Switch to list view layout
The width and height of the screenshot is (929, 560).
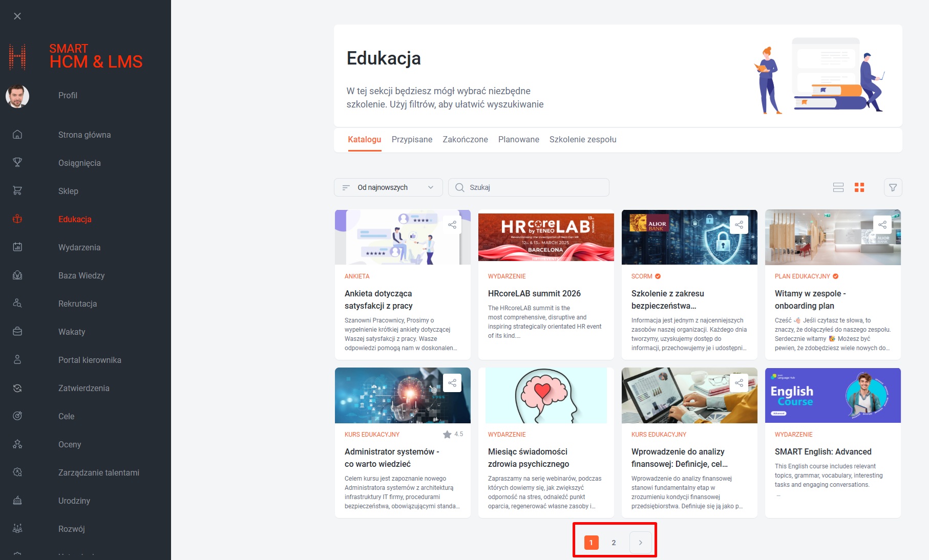tap(838, 187)
